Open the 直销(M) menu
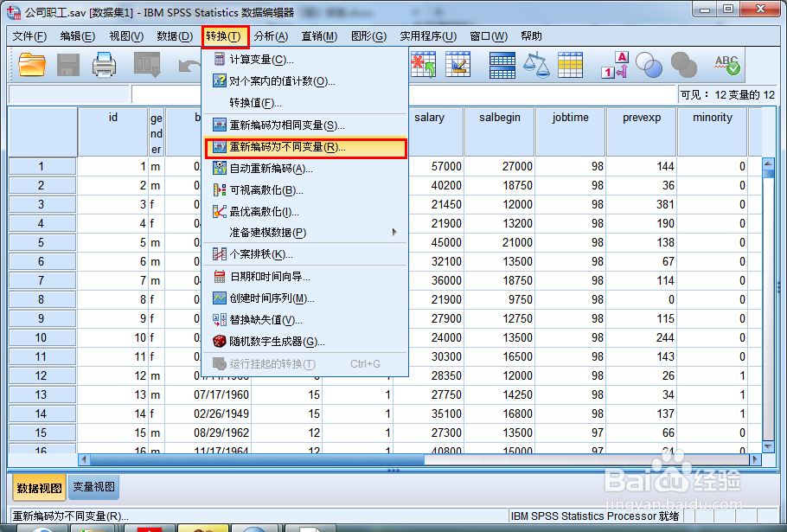Screen dimensions: 787x532 click(x=319, y=36)
